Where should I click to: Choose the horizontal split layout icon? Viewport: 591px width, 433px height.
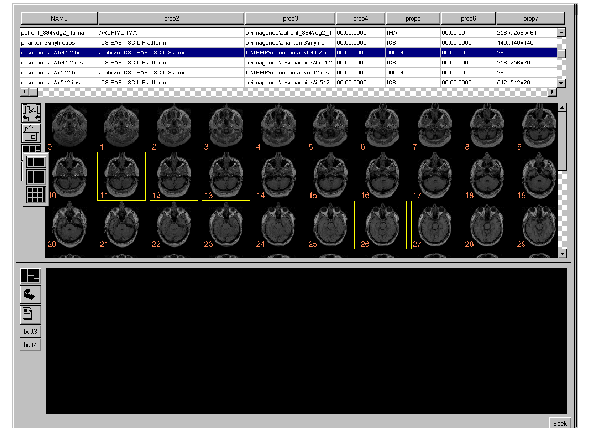pos(35,162)
